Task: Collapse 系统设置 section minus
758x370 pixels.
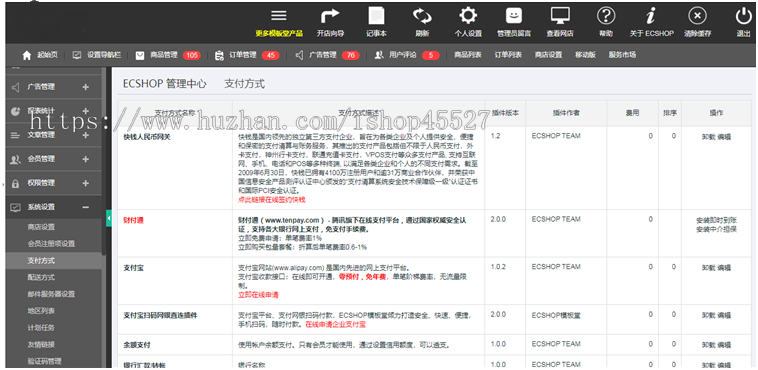Action: (x=86, y=207)
